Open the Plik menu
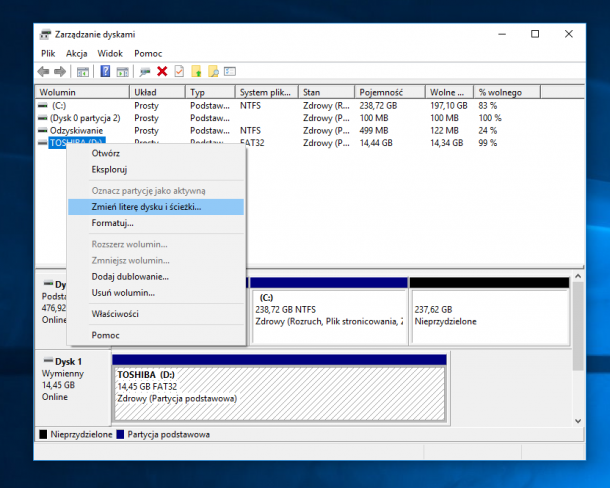 (48, 52)
